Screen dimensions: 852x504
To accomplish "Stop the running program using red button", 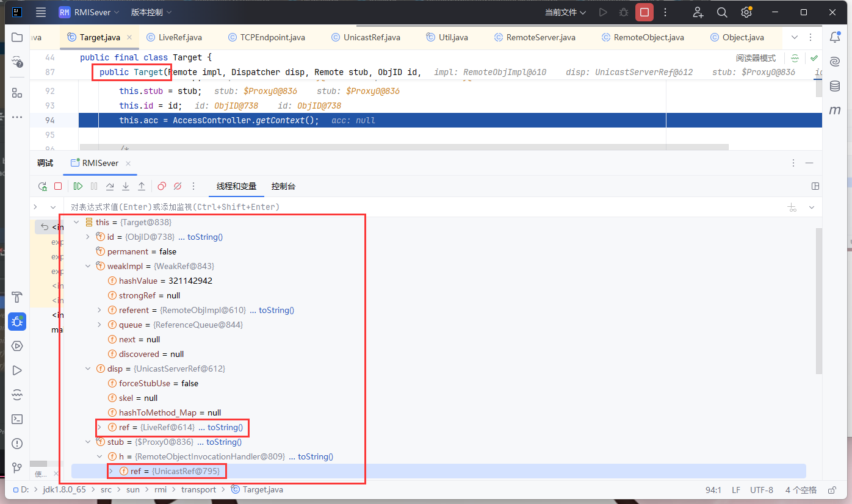I will tap(644, 12).
